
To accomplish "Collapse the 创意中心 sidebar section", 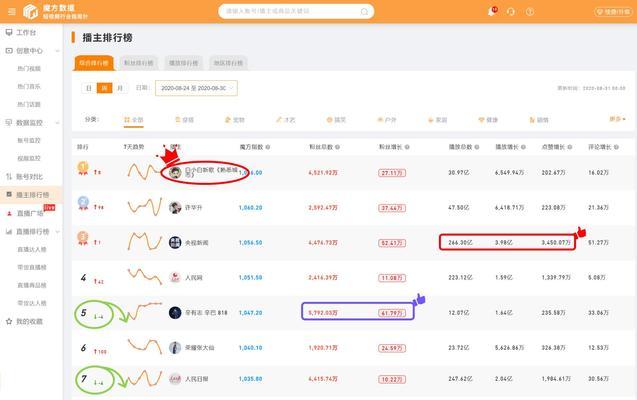I will pos(57,51).
